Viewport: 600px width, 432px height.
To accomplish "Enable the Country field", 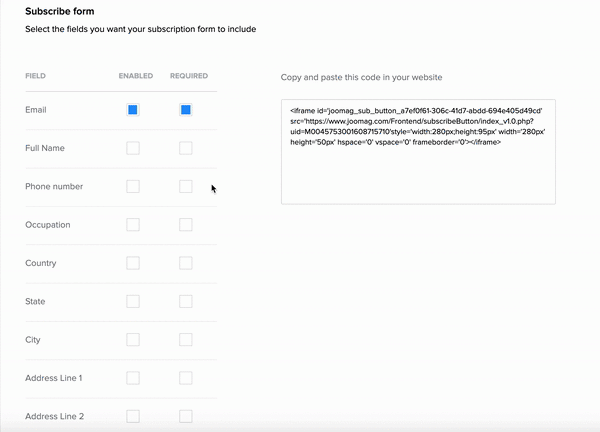I will pyautogui.click(x=133, y=263).
